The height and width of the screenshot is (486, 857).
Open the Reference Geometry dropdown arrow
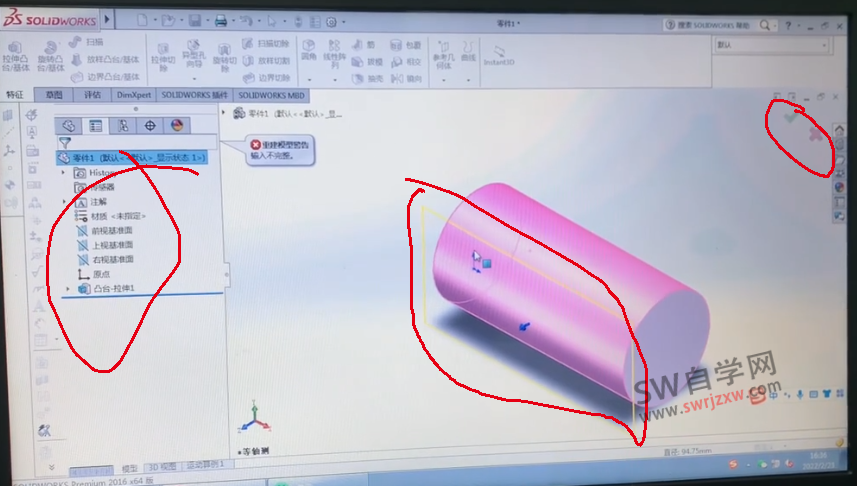(443, 80)
